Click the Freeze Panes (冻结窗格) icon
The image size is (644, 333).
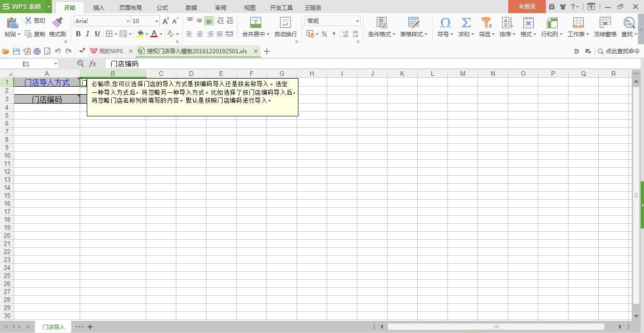[x=605, y=23]
